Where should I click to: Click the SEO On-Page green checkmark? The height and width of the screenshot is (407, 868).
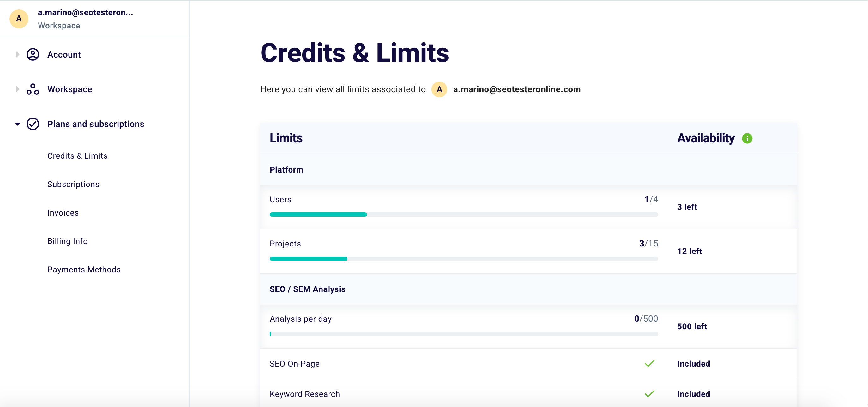tap(649, 363)
